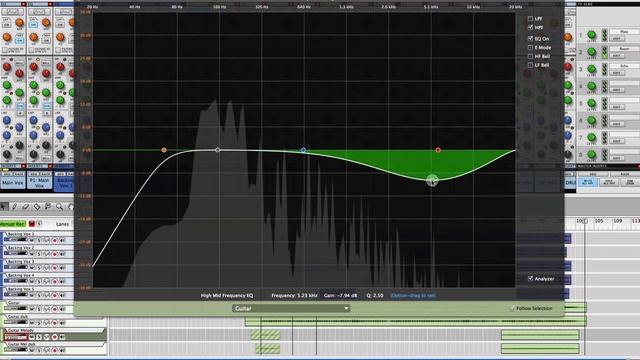Solo the Backing Vox 2 track
Viewport: 640px width, 360px height.
pos(39,254)
